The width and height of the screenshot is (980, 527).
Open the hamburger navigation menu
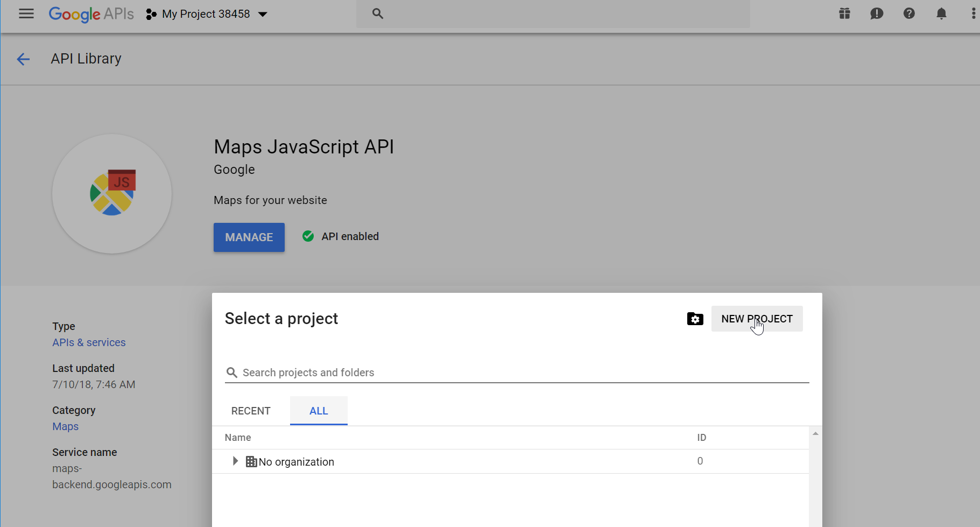tap(26, 14)
